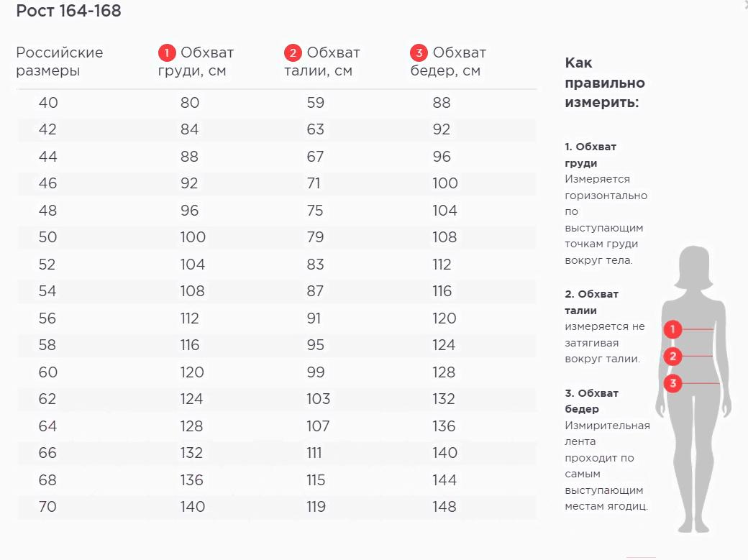Click waist value 79 in size 50 row
The width and height of the screenshot is (748, 560).
tap(316, 237)
